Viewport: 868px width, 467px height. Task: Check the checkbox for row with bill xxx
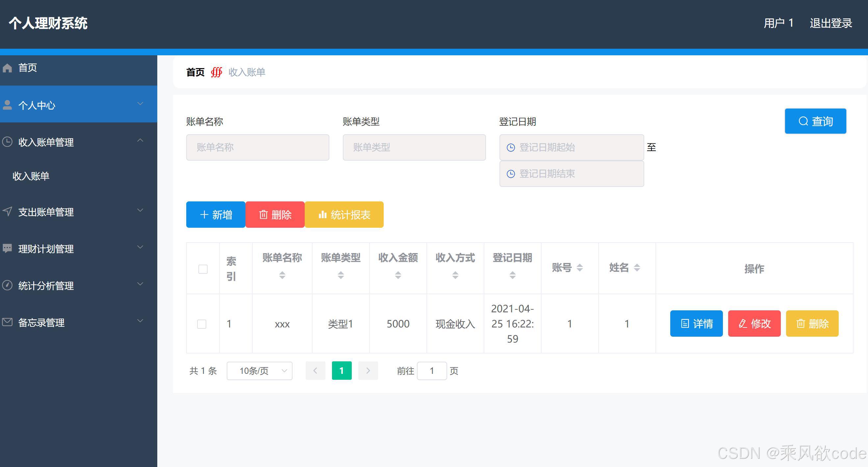click(202, 324)
